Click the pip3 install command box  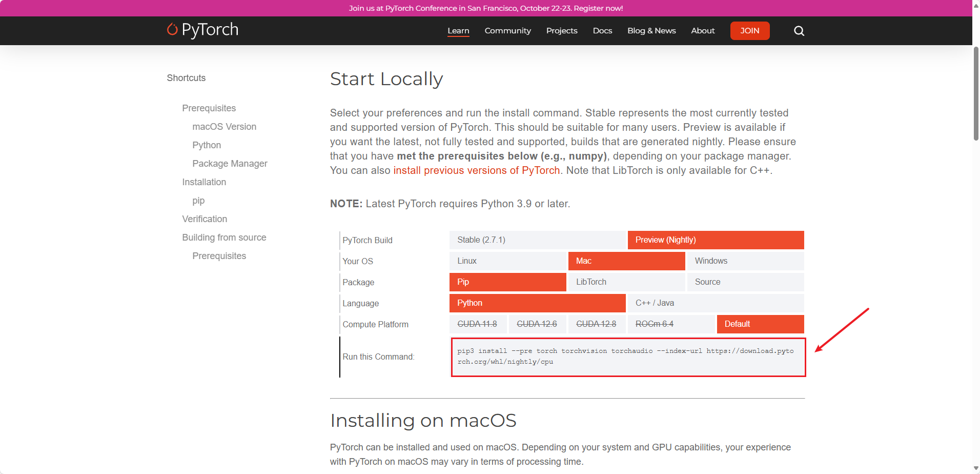click(628, 357)
